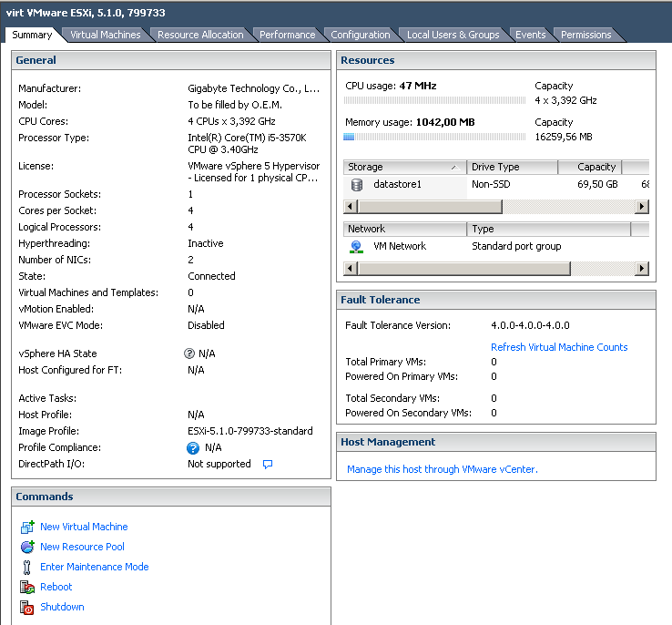Click the Fault Tolerance Version 4.0.0 value

click(530, 325)
